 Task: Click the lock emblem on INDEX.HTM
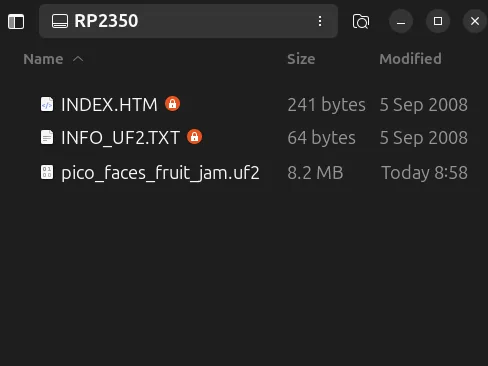tap(172, 104)
